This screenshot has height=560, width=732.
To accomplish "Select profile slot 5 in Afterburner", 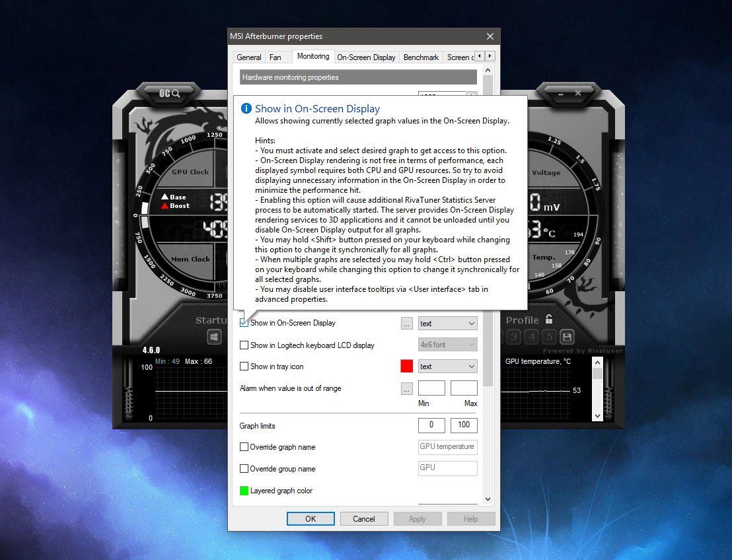I will point(550,337).
